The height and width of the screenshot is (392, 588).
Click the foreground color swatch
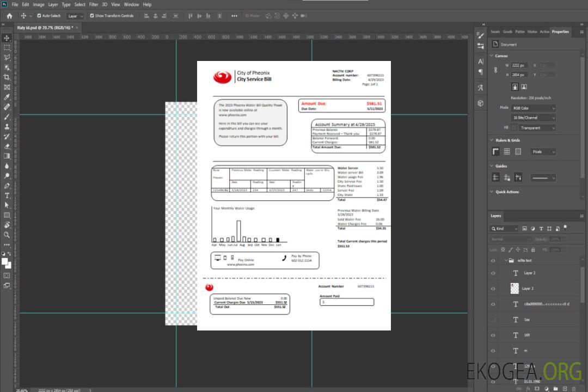(x=5, y=262)
